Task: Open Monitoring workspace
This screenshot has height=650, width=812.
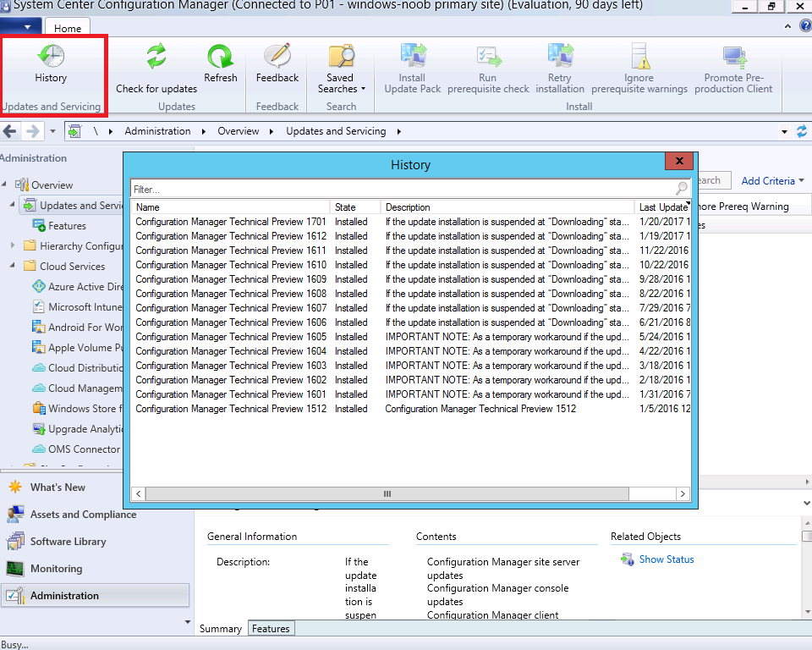Action: coord(56,569)
